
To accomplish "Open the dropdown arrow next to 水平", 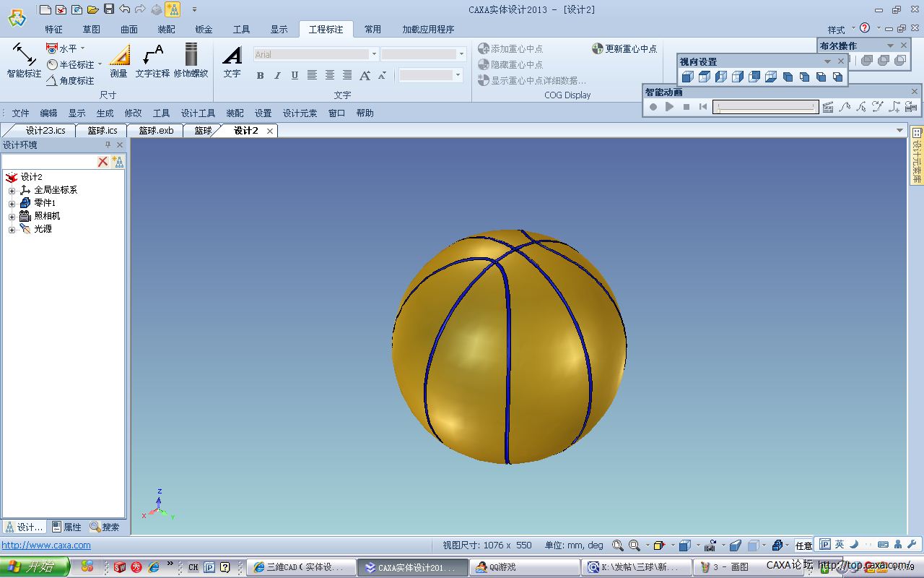I will click(82, 48).
